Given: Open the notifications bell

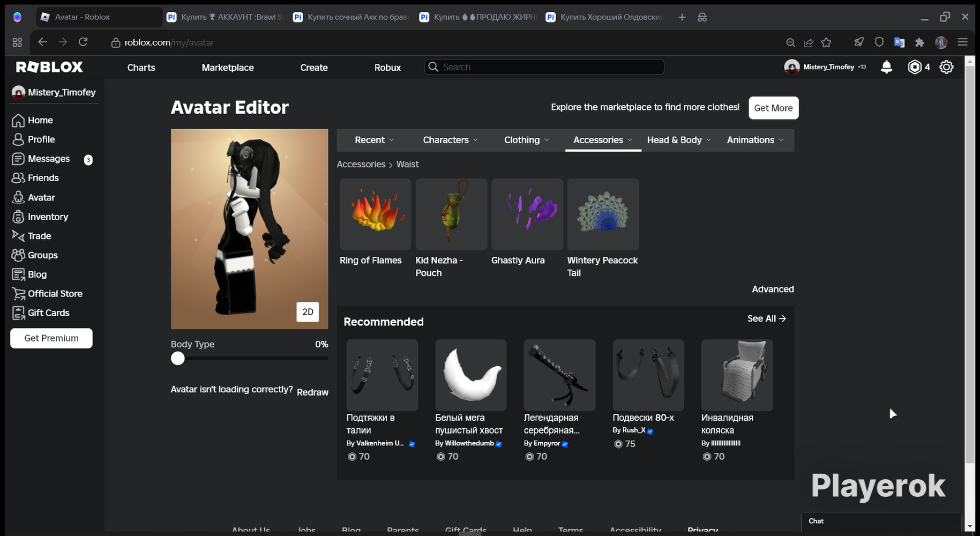Looking at the screenshot, I should coord(886,67).
